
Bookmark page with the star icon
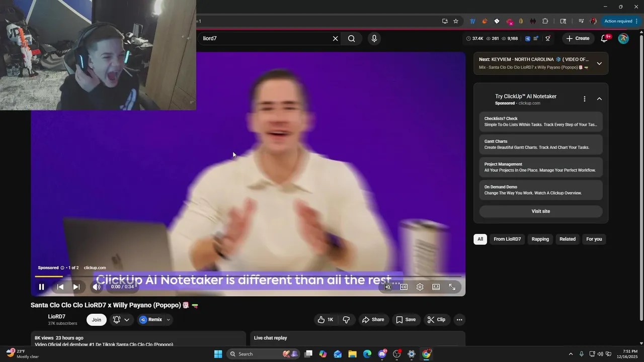coord(456,21)
